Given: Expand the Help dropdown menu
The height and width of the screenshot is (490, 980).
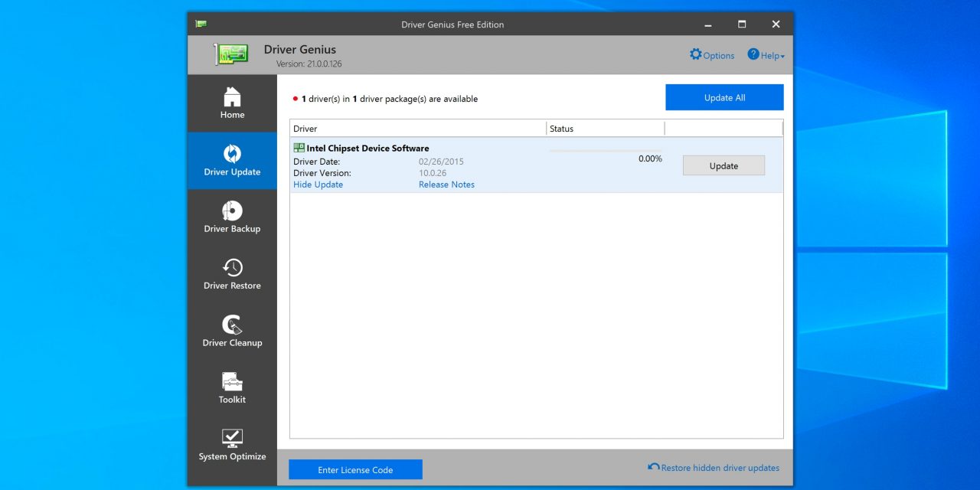Looking at the screenshot, I should pyautogui.click(x=766, y=55).
